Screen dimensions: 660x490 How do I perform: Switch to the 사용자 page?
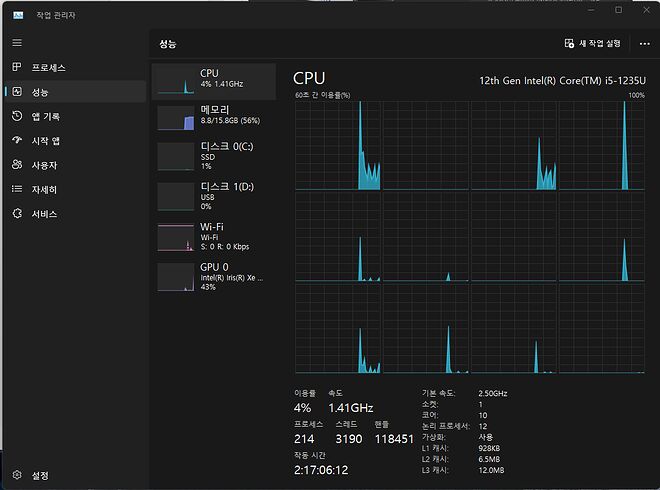point(76,165)
